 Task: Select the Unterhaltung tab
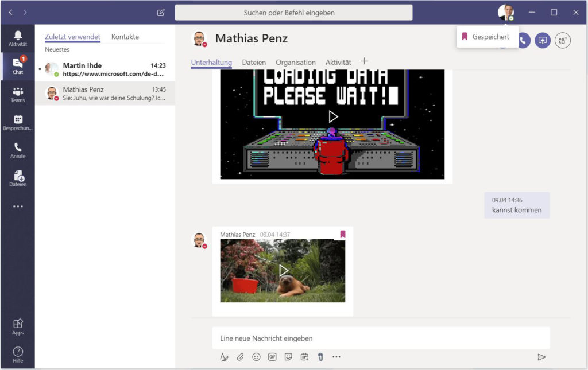pyautogui.click(x=211, y=62)
